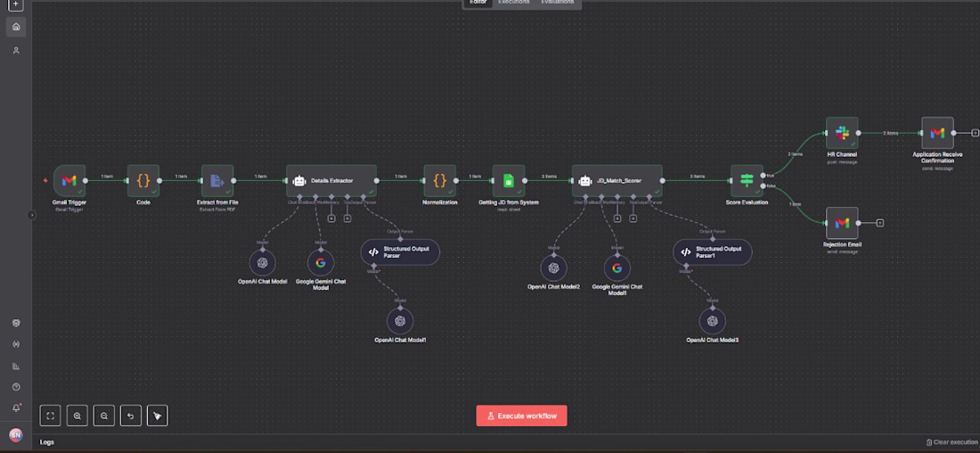Click the add new plus in sidebar
980x453 pixels.
click(16, 5)
